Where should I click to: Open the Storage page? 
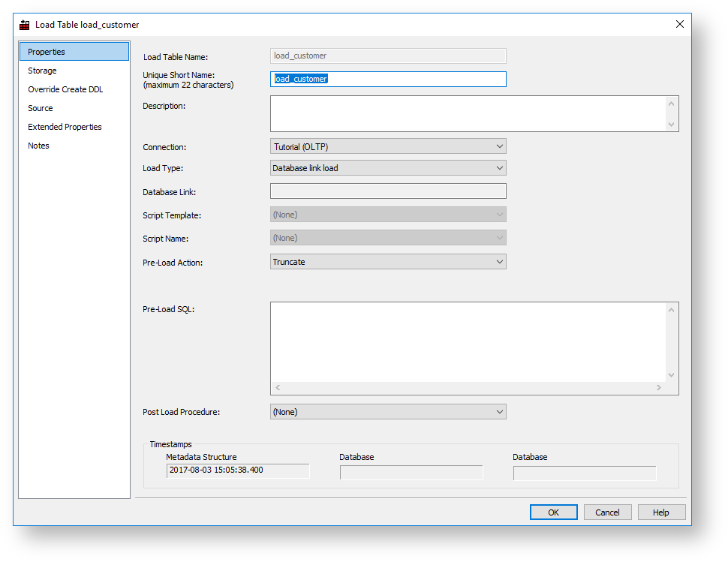(x=42, y=71)
